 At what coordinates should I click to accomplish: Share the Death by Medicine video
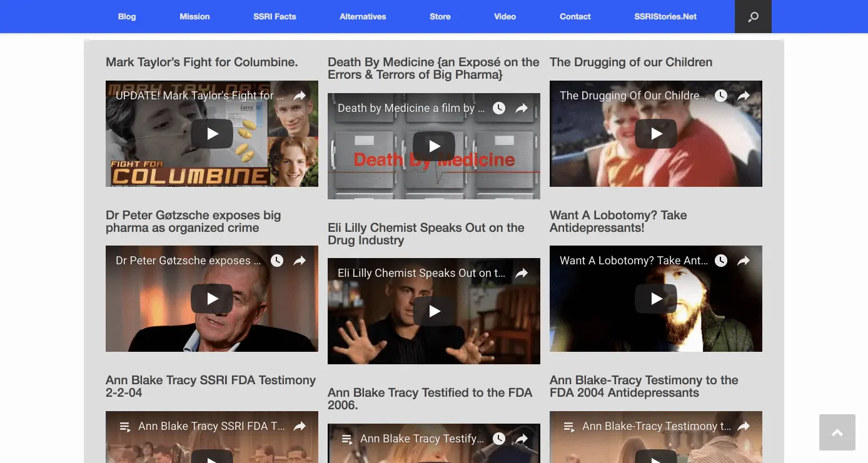pyautogui.click(x=522, y=108)
